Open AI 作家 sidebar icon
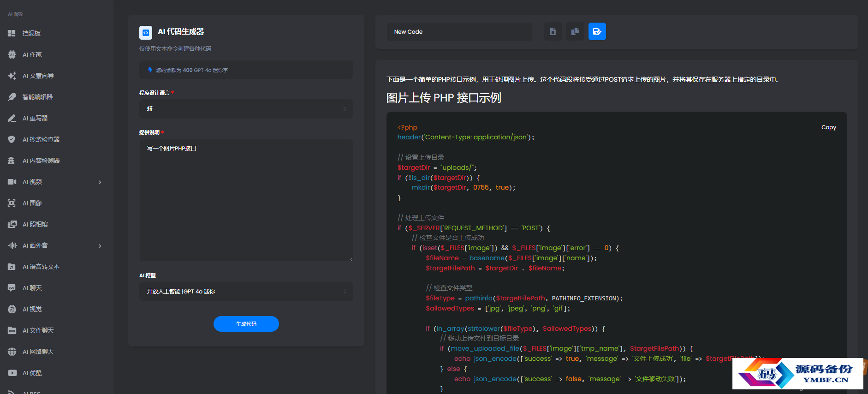 12,54
